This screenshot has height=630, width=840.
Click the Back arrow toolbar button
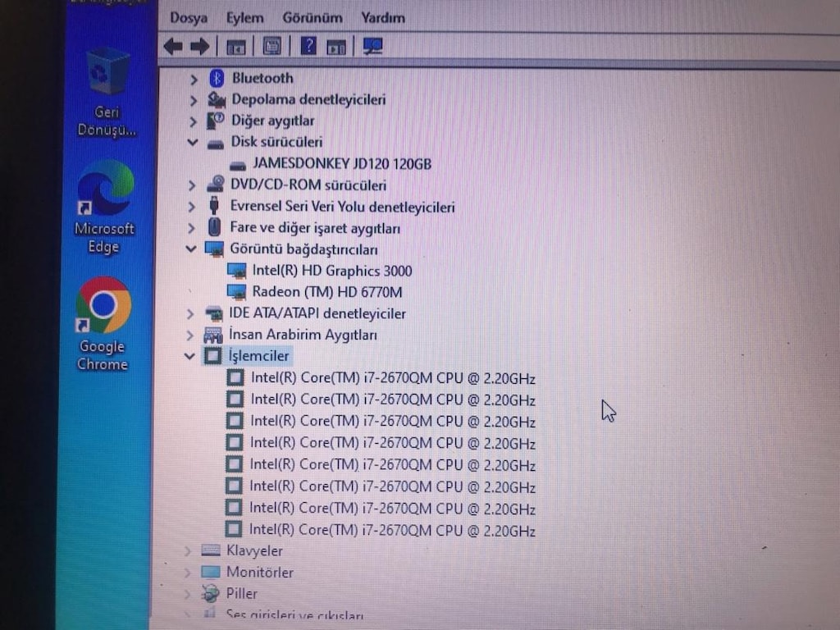[173, 47]
